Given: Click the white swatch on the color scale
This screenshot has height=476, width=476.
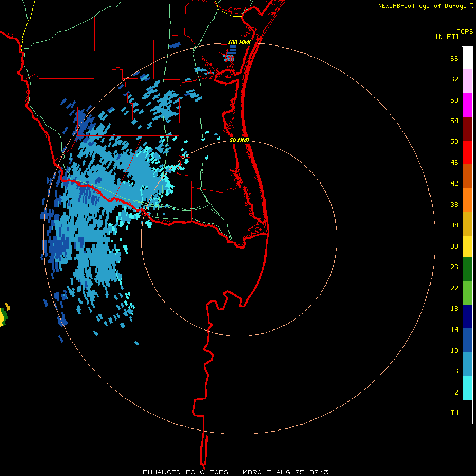Looking at the screenshot, I should (x=467, y=58).
